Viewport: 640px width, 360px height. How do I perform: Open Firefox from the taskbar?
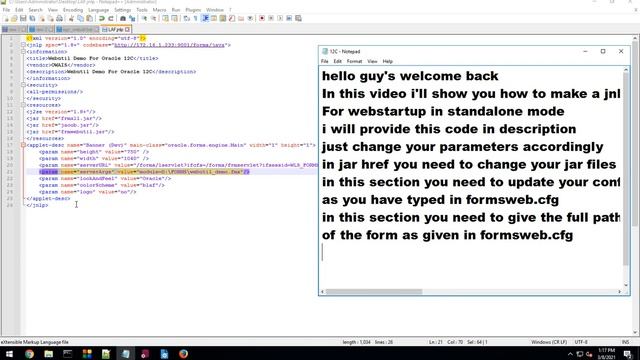pos(183,354)
